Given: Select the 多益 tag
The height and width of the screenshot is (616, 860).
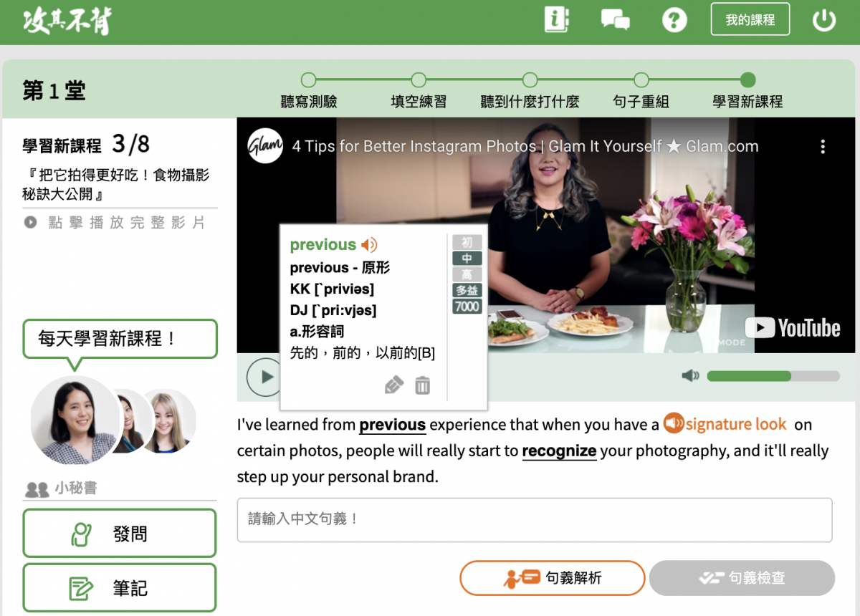Looking at the screenshot, I should [x=467, y=291].
